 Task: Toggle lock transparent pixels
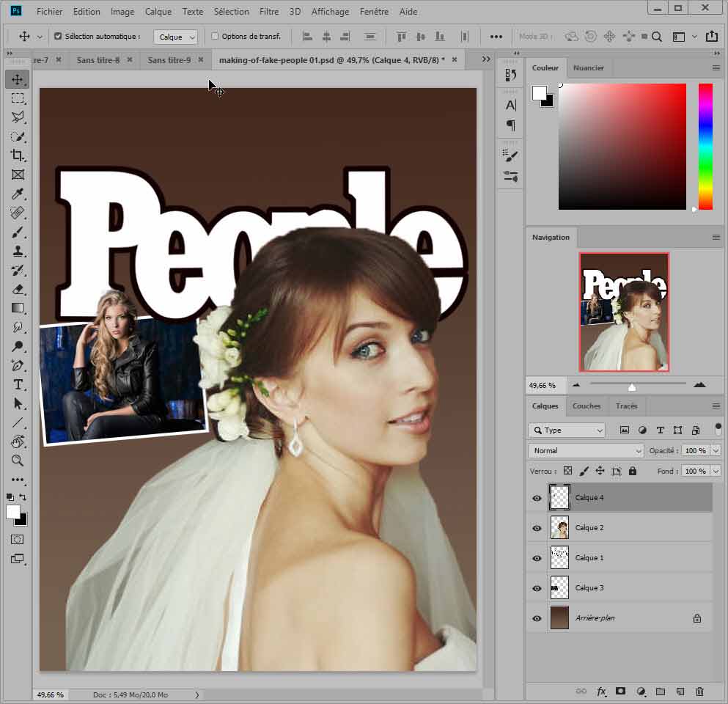(567, 471)
